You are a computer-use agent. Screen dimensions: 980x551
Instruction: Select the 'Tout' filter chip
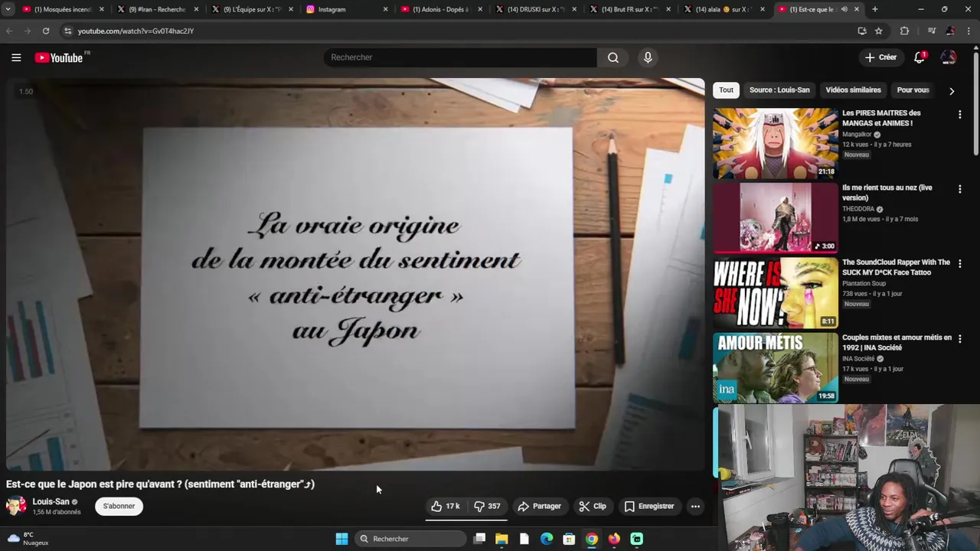(x=726, y=90)
